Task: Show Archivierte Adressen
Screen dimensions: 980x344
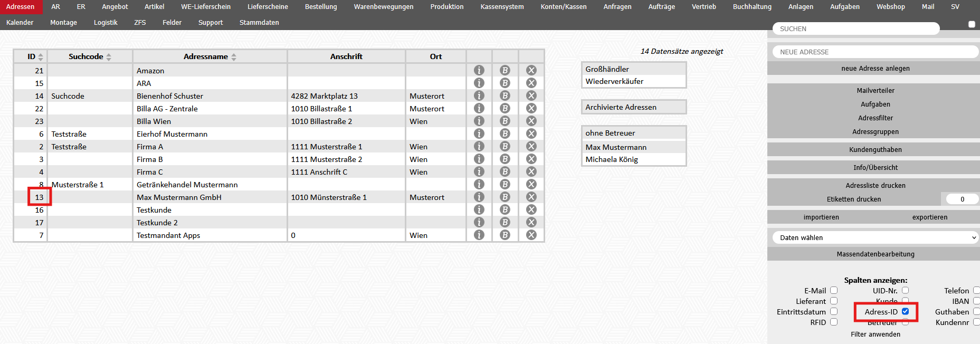Action: pos(634,107)
